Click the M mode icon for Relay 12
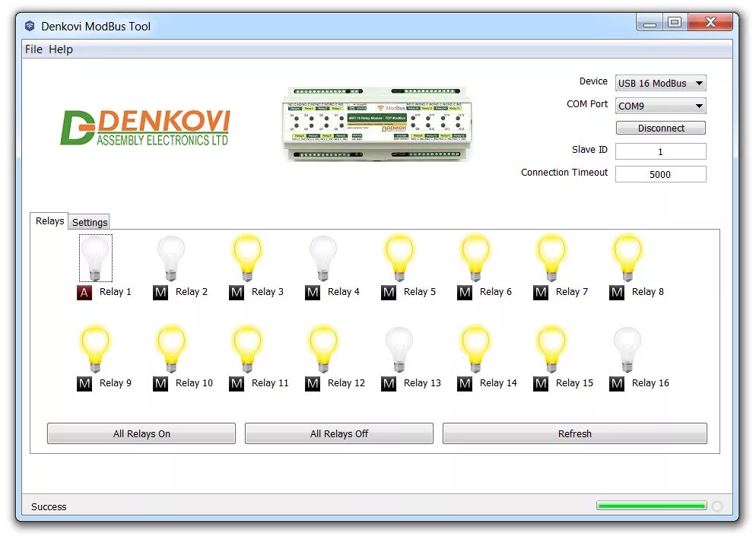756x552 pixels. tap(313, 384)
